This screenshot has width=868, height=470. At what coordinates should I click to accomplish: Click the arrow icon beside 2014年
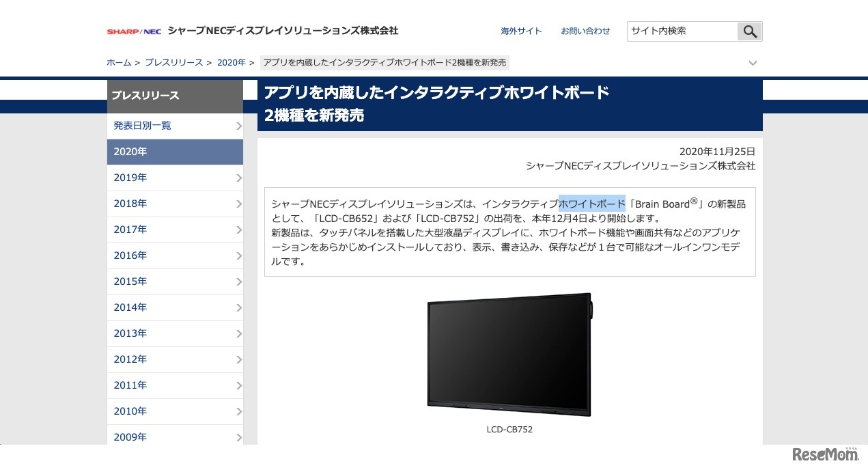(238, 307)
